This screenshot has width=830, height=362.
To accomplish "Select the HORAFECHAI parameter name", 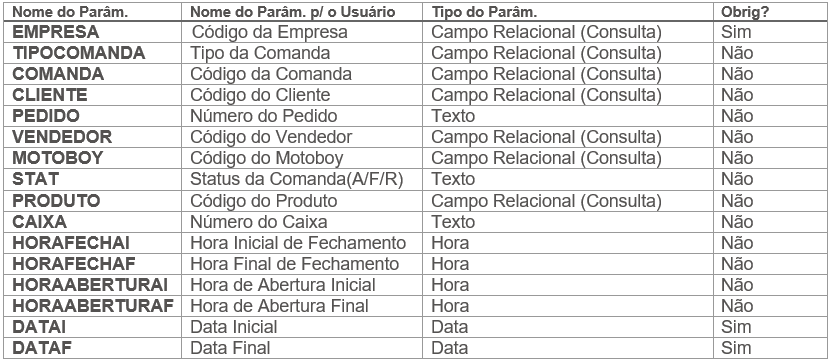I will [71, 242].
